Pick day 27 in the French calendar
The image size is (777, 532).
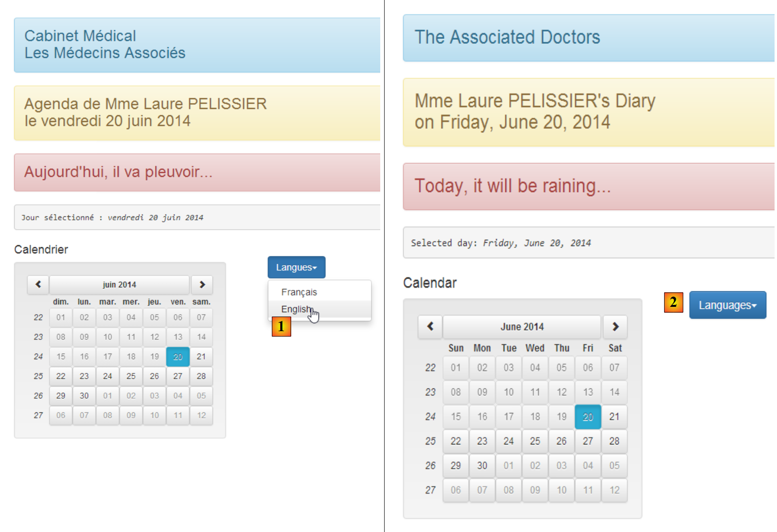[178, 376]
